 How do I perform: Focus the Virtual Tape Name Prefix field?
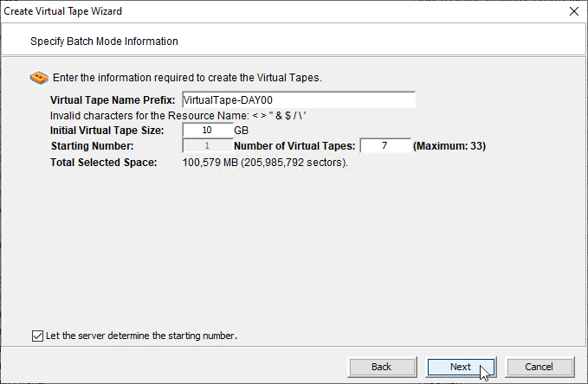tap(299, 100)
